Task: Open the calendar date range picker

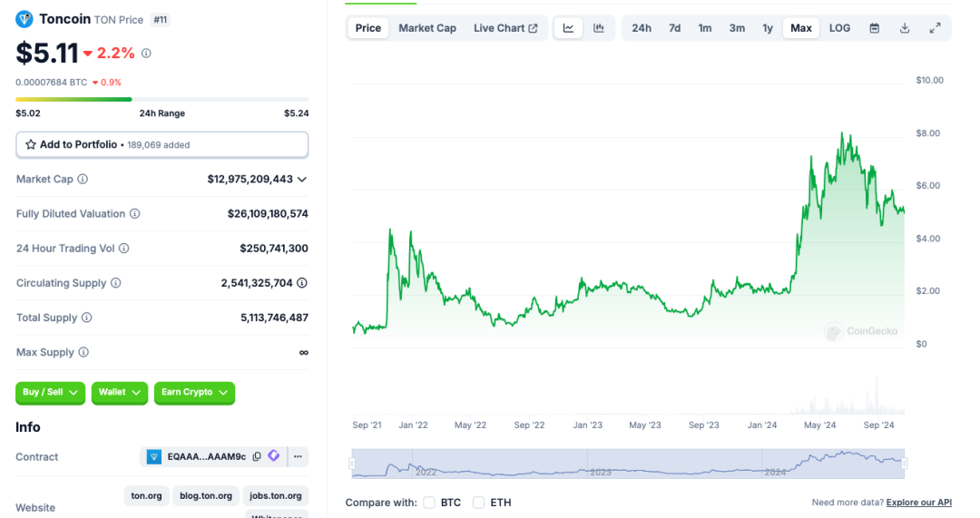Action: pyautogui.click(x=875, y=28)
